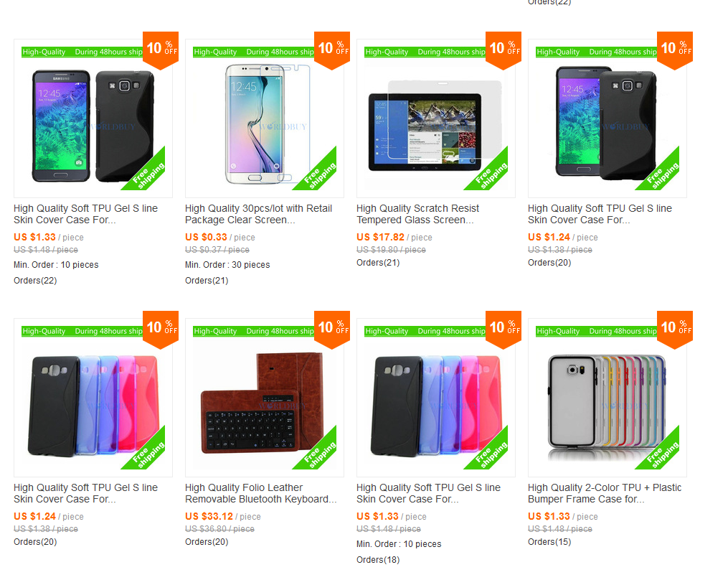Click the High-Quality banner on tablet glass item

(425, 52)
